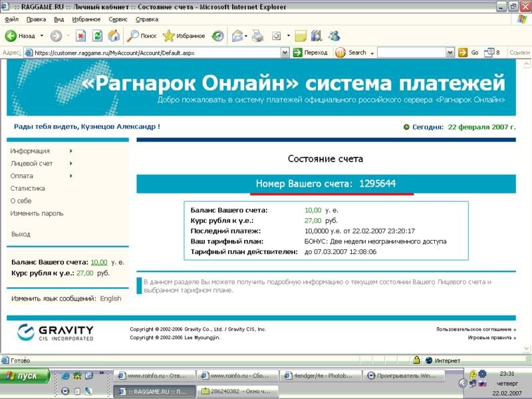
Task: Open the Сервис menu
Action: pos(118,19)
